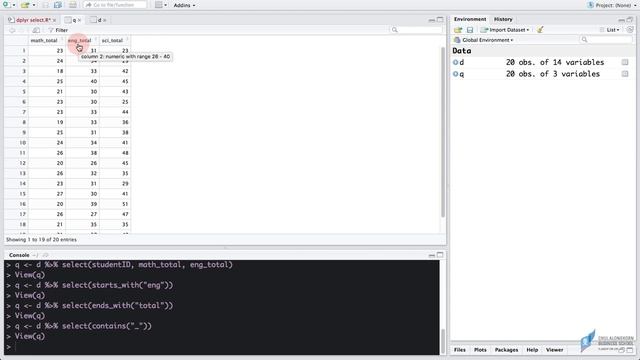This screenshot has height=360, width=640.
Task: Open the recent files dropdown arrow beside Open File
Action: point(34,5)
